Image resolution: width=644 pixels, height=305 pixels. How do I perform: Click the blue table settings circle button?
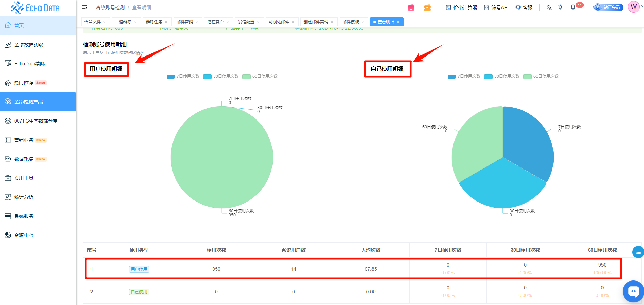[x=638, y=252]
